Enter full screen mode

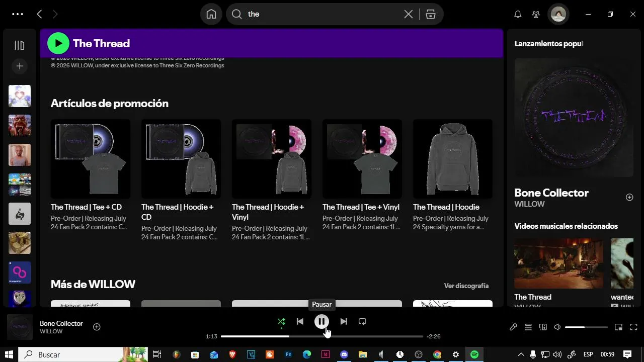633,327
